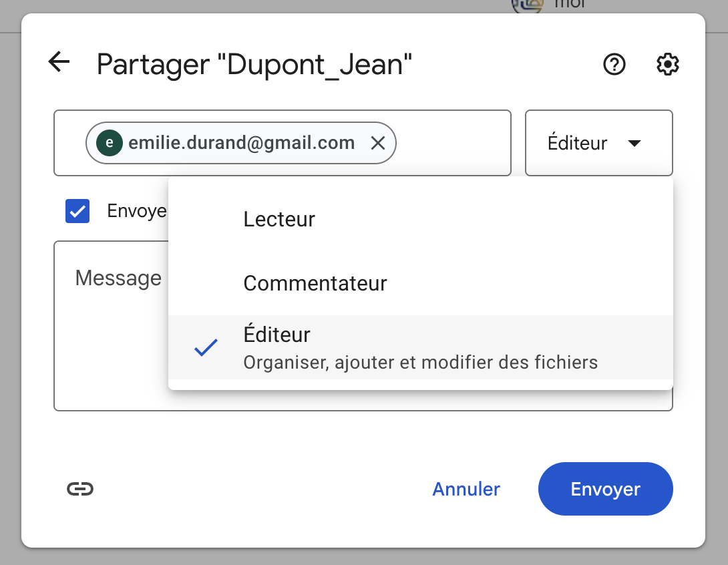Screen dimensions: 728x565
Task: Click the green 'e' avatar on the chip
Action: tap(110, 143)
